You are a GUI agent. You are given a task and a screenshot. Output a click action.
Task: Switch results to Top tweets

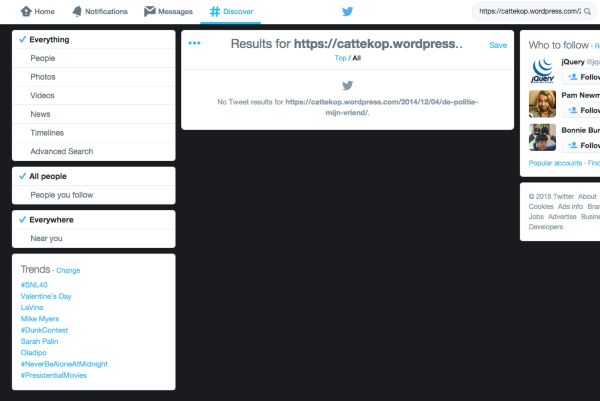(x=340, y=59)
